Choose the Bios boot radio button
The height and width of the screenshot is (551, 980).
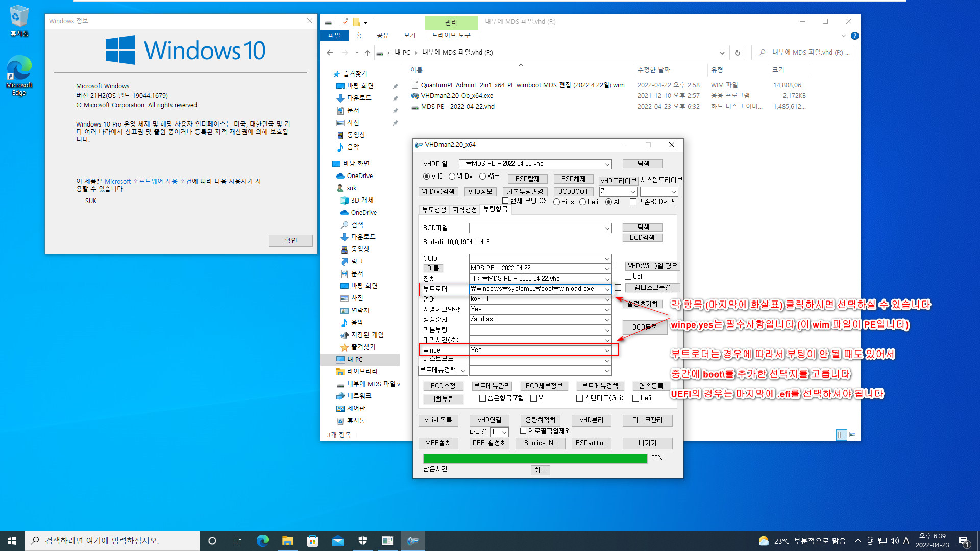pyautogui.click(x=557, y=202)
